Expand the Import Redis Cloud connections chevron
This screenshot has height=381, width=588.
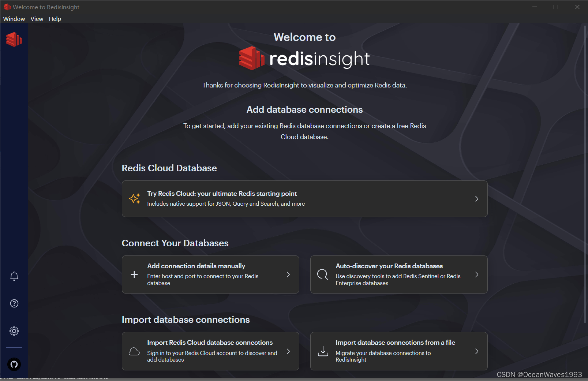point(288,351)
